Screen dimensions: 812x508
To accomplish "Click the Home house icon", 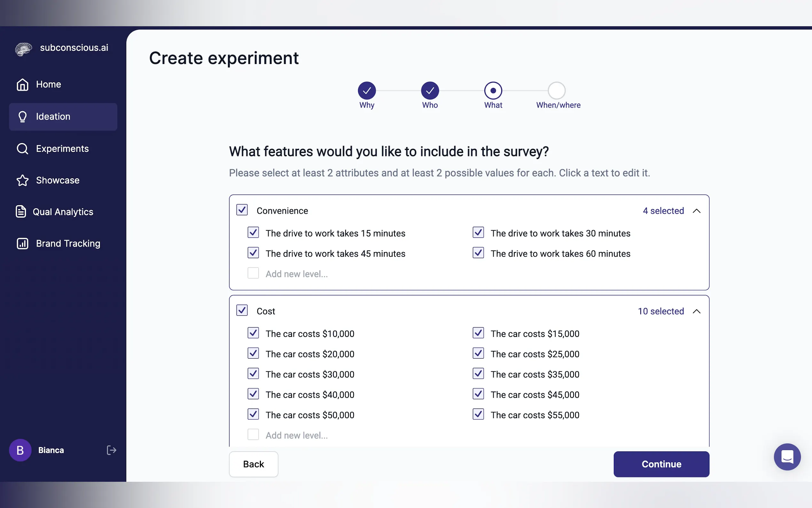I will click(x=22, y=84).
